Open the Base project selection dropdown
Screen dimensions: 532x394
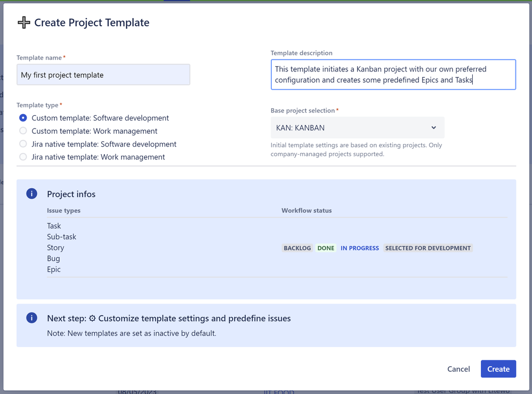357,127
